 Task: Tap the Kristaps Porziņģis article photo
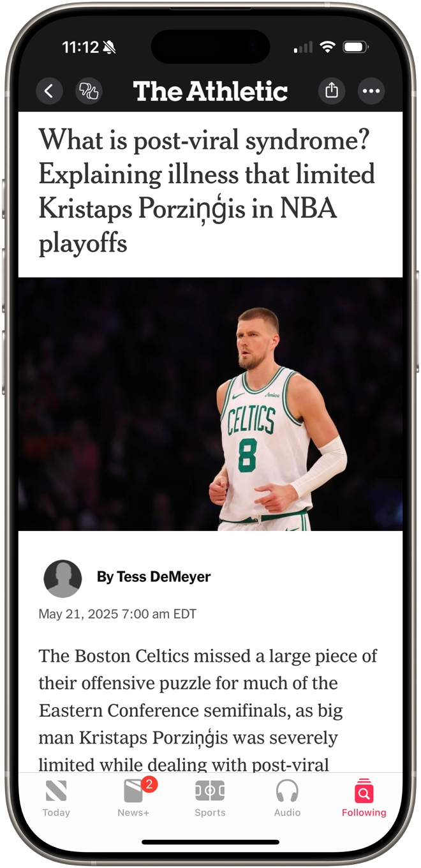tap(211, 404)
